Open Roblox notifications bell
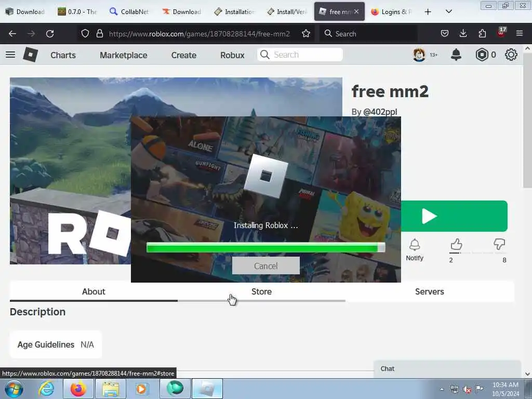This screenshot has height=399, width=532. pyautogui.click(x=456, y=55)
